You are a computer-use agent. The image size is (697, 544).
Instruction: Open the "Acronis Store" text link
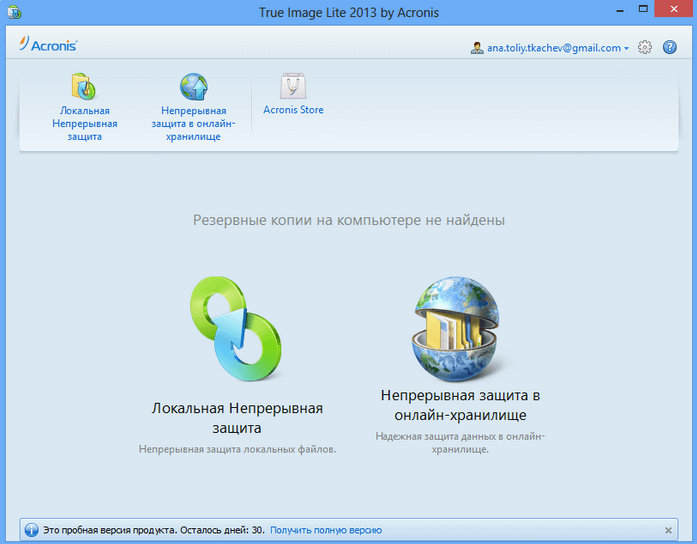293,110
